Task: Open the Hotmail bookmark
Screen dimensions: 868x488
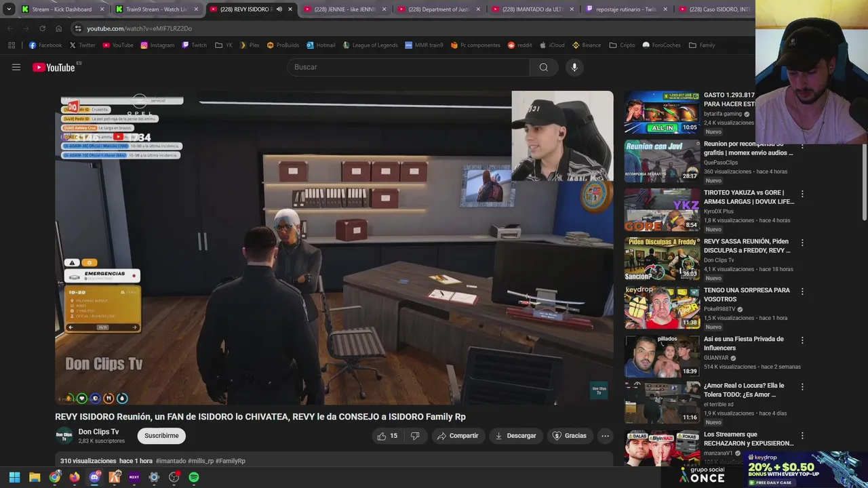Action: [x=321, y=45]
